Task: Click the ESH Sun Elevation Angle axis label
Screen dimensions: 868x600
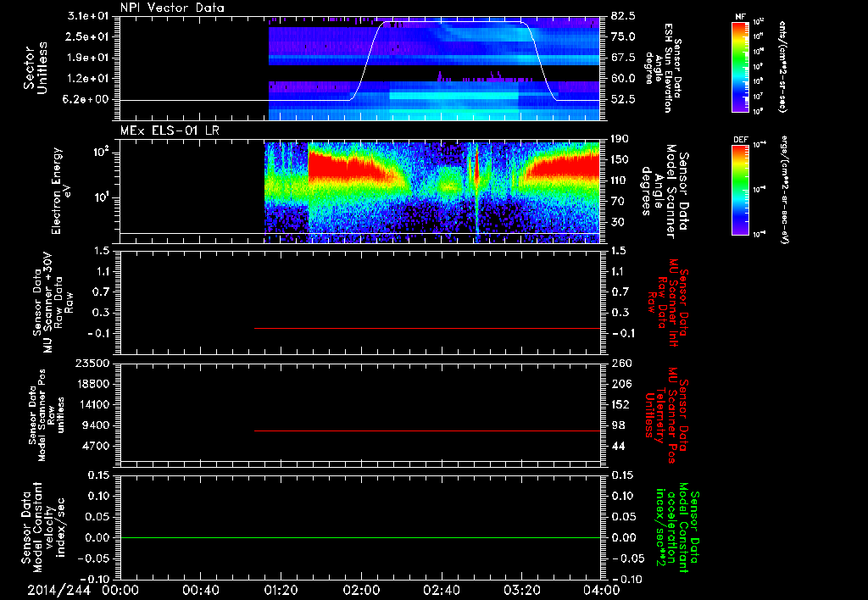Action: click(664, 67)
